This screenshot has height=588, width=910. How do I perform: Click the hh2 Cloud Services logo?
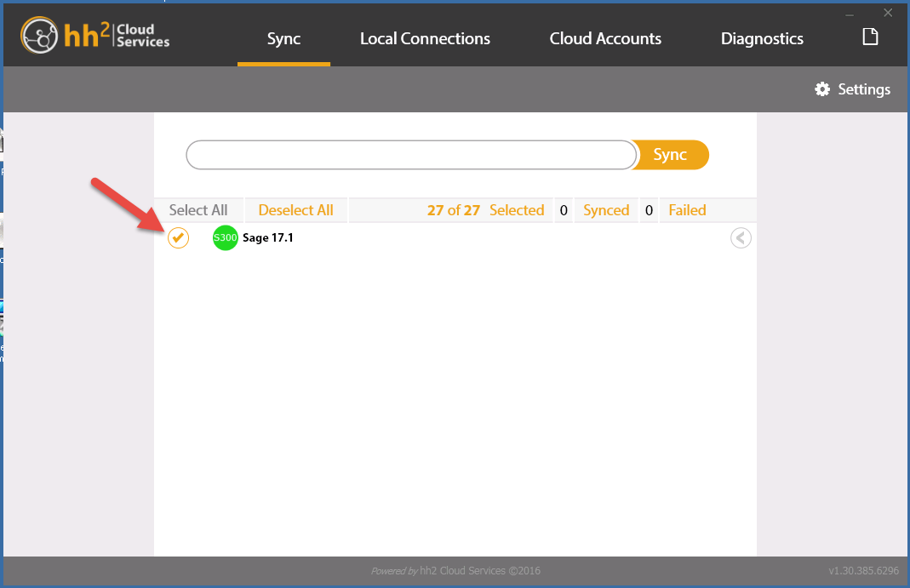[x=95, y=36]
